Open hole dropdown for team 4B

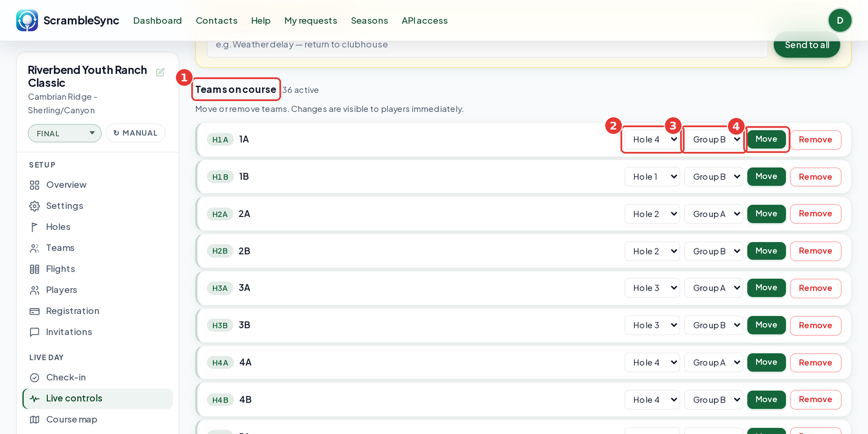pos(652,400)
